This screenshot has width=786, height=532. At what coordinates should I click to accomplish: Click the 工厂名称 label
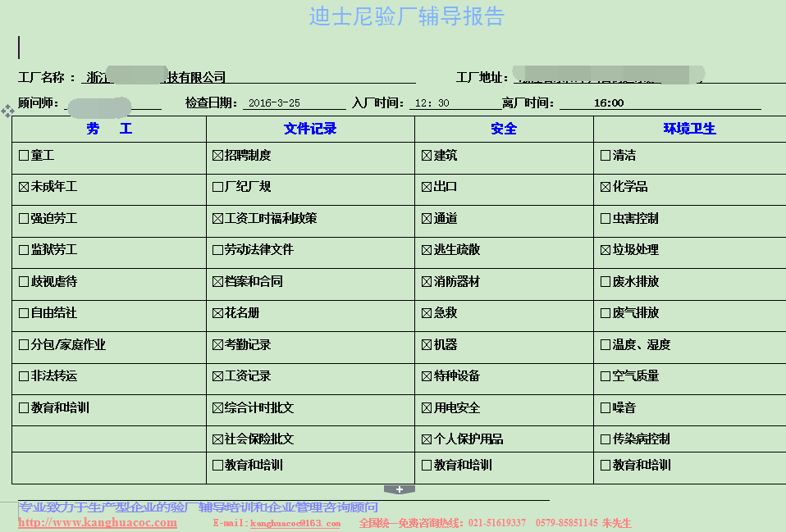click(x=41, y=78)
